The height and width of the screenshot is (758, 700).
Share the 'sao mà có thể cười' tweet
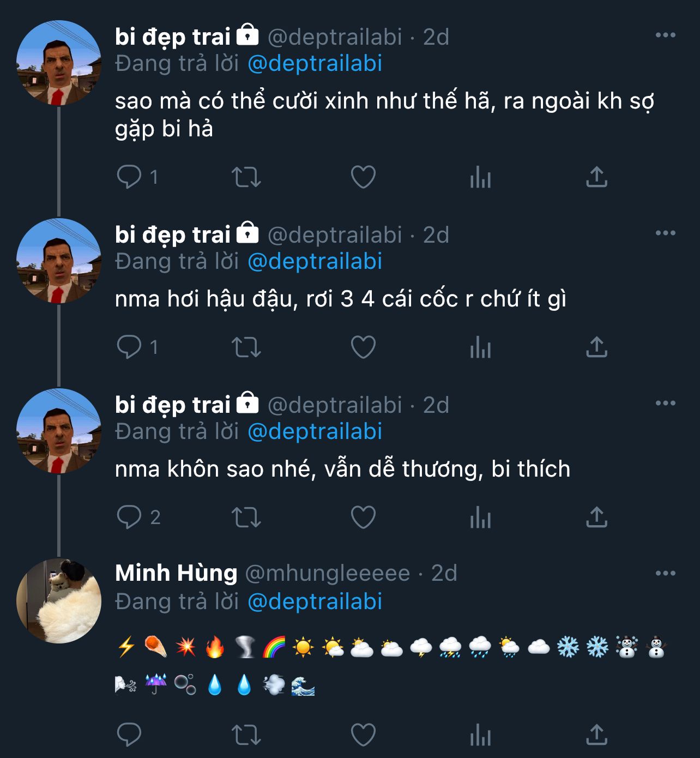596,177
